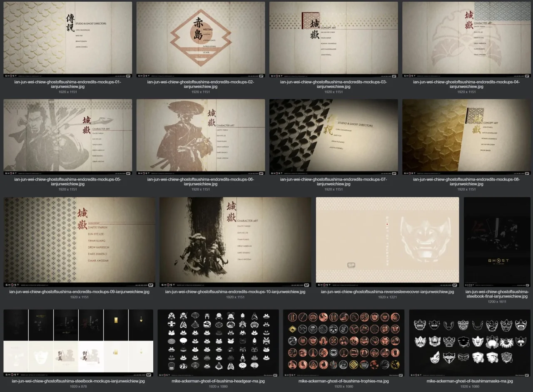The width and height of the screenshot is (533, 392).
Task: Click the 1920 x 1221 dimensions label
Action: (x=387, y=297)
